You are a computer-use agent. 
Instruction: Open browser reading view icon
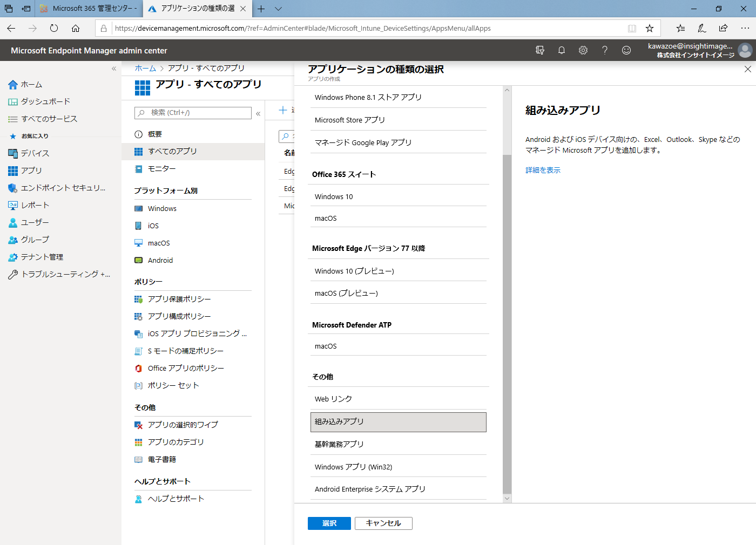632,28
